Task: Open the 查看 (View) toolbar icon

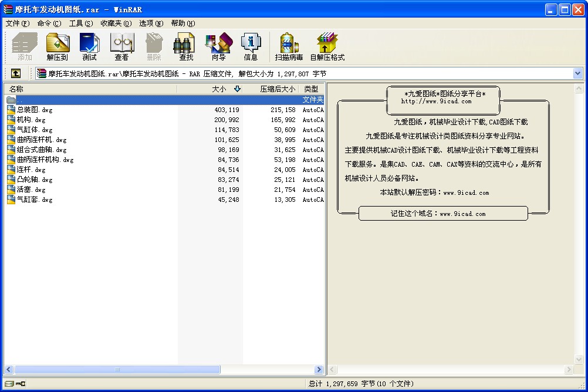Action: (x=121, y=47)
